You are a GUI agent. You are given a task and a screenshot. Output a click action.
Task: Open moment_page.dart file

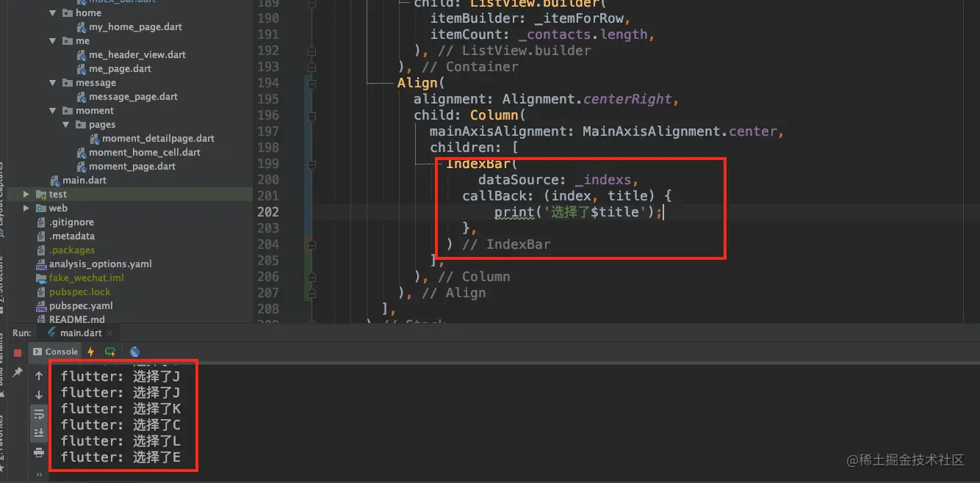click(132, 167)
